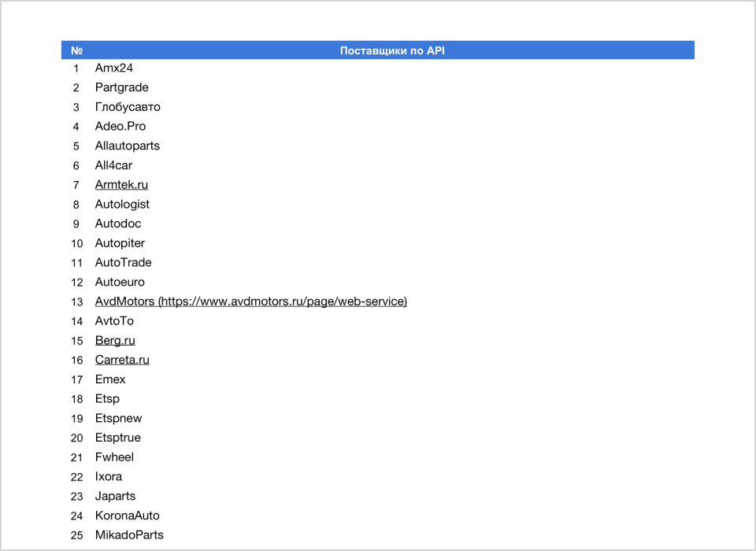Select the Etsp entry in row 18
756x551 pixels.
pyautogui.click(x=107, y=398)
